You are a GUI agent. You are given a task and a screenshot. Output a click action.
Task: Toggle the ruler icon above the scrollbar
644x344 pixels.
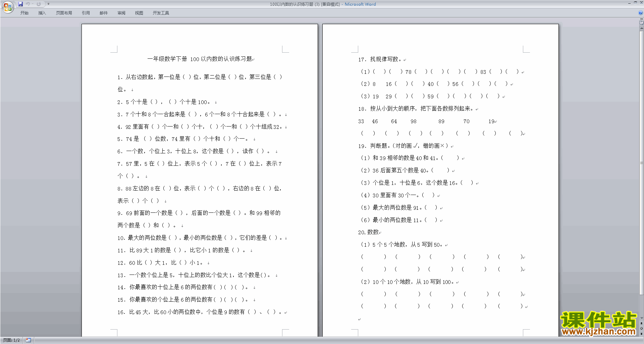point(642,23)
